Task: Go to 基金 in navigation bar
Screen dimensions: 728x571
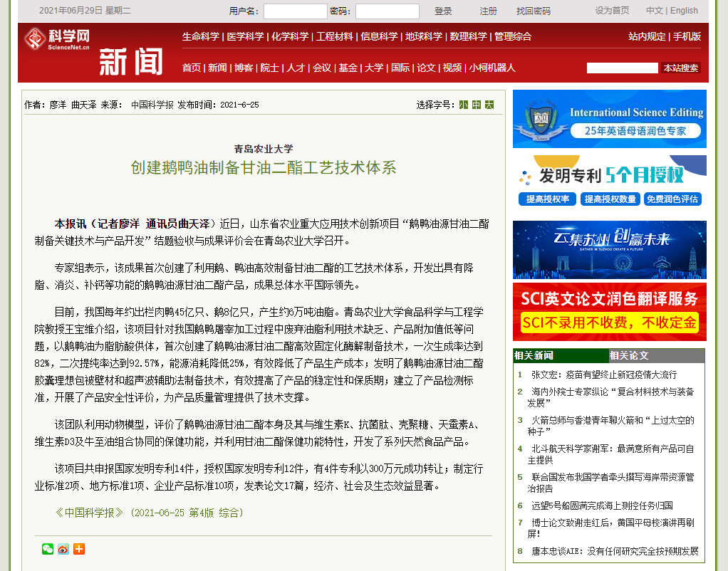Action: [348, 68]
